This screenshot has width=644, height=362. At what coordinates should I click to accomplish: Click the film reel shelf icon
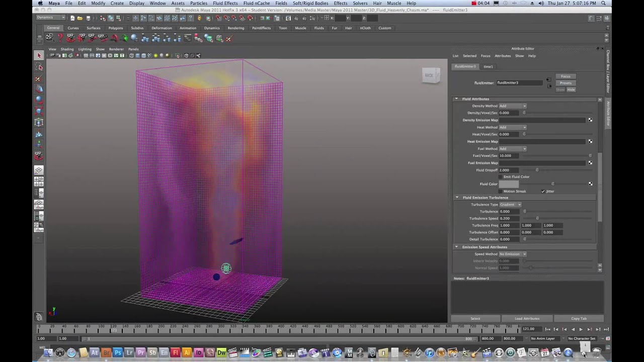tap(49, 38)
